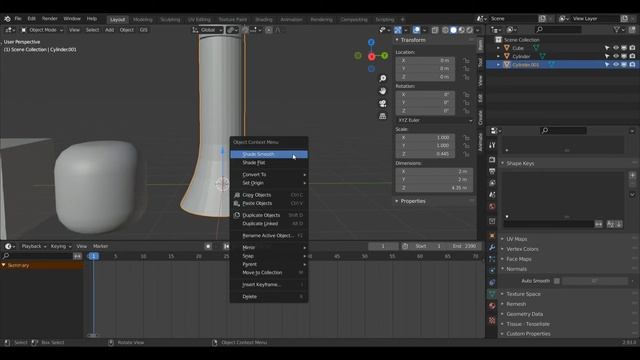The height and width of the screenshot is (360, 640).
Task: Lock Location X with its padlock icon
Action: point(466,60)
